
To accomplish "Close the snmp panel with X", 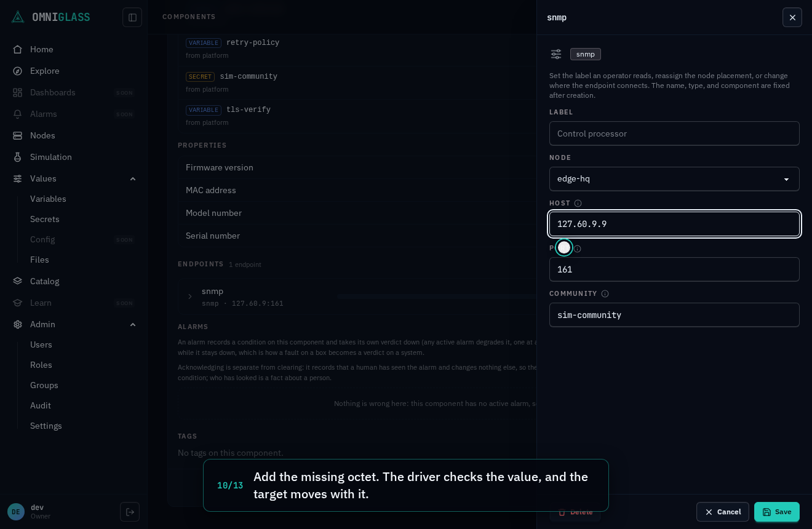I will pos(792,17).
